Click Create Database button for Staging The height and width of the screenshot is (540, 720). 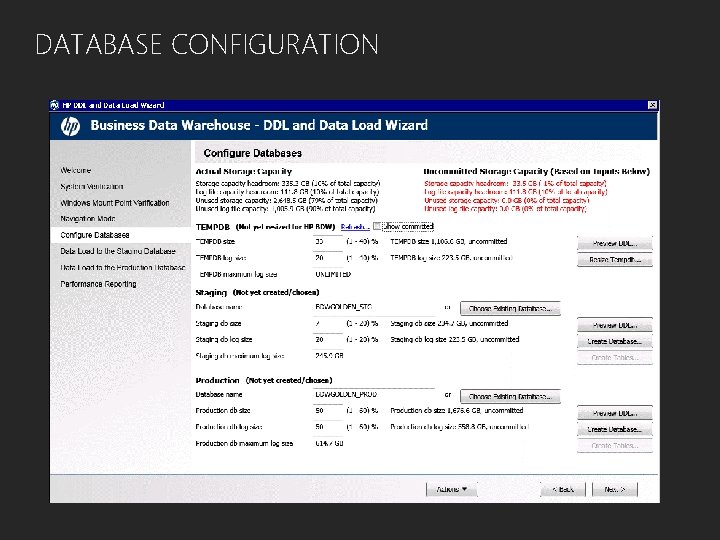tap(614, 341)
